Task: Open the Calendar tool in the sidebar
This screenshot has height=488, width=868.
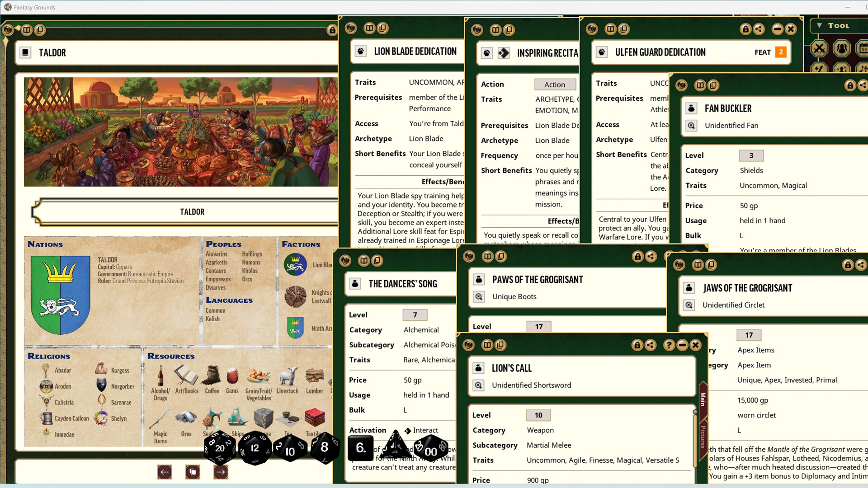Action: tap(864, 48)
